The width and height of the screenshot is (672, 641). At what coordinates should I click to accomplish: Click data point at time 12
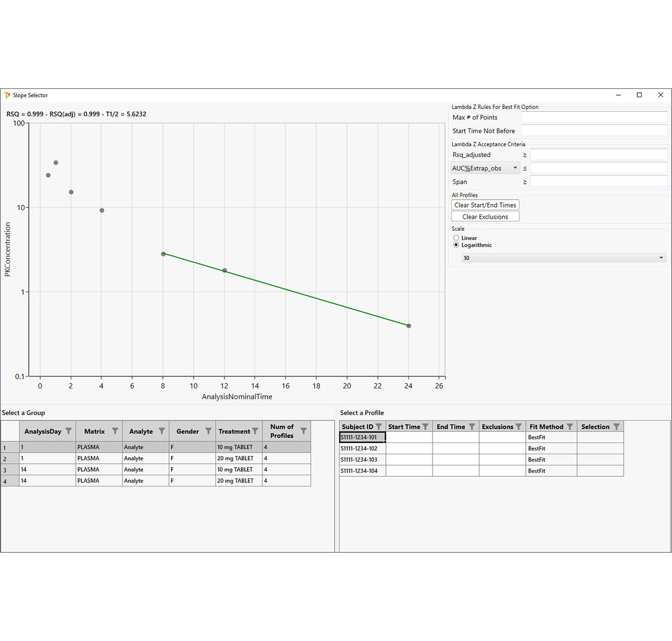click(x=225, y=270)
